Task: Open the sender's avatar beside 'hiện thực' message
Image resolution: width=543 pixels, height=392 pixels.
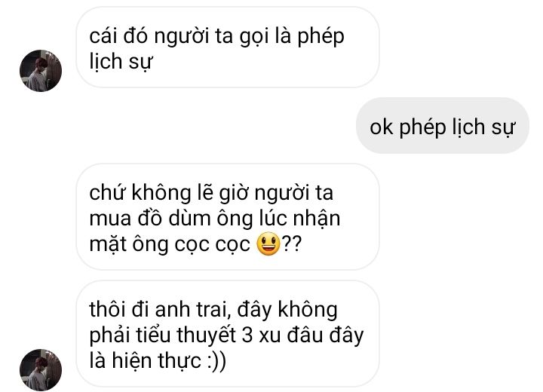Action: (41, 370)
